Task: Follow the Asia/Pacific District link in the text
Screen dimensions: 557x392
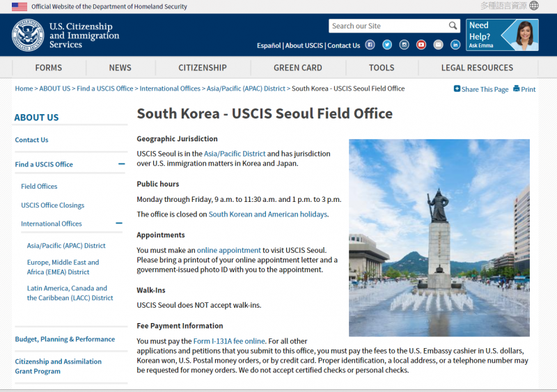Action: point(235,154)
